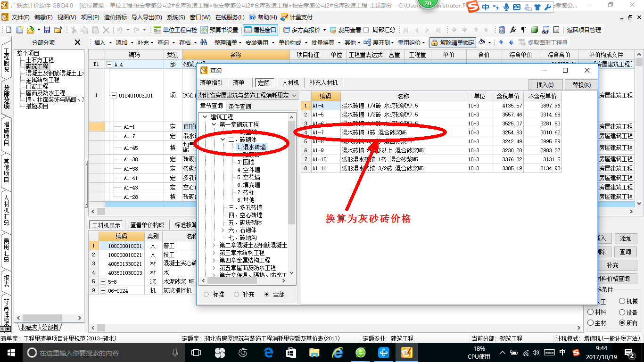Click the binoculars find icon
644x362 pixels.
click(204, 42)
